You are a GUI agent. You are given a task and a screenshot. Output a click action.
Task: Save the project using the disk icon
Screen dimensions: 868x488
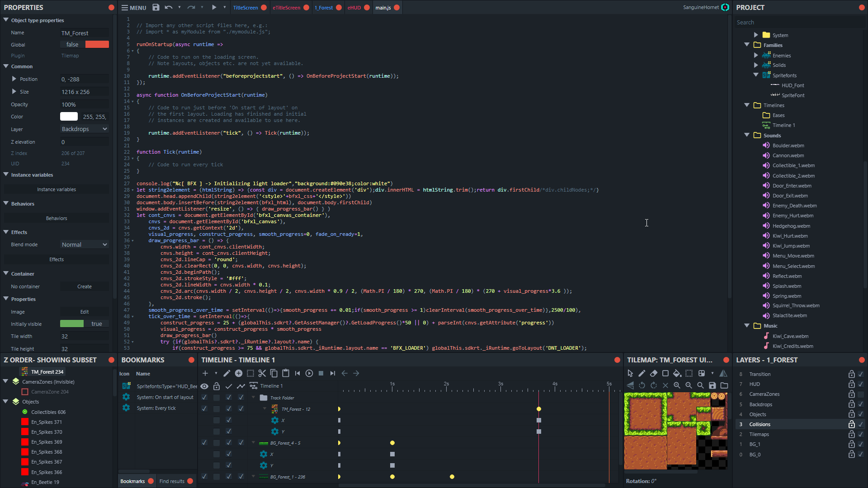click(x=156, y=7)
